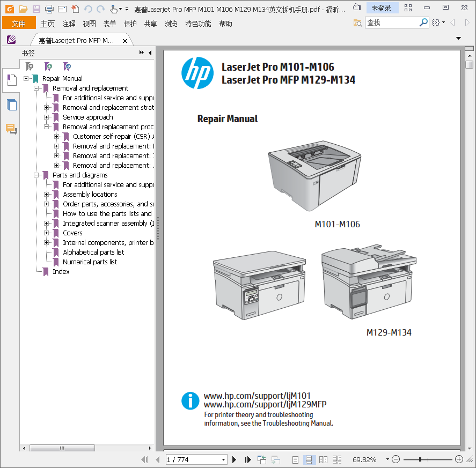The image size is (476, 468).
Task: Jump to the first page
Action: [145, 460]
